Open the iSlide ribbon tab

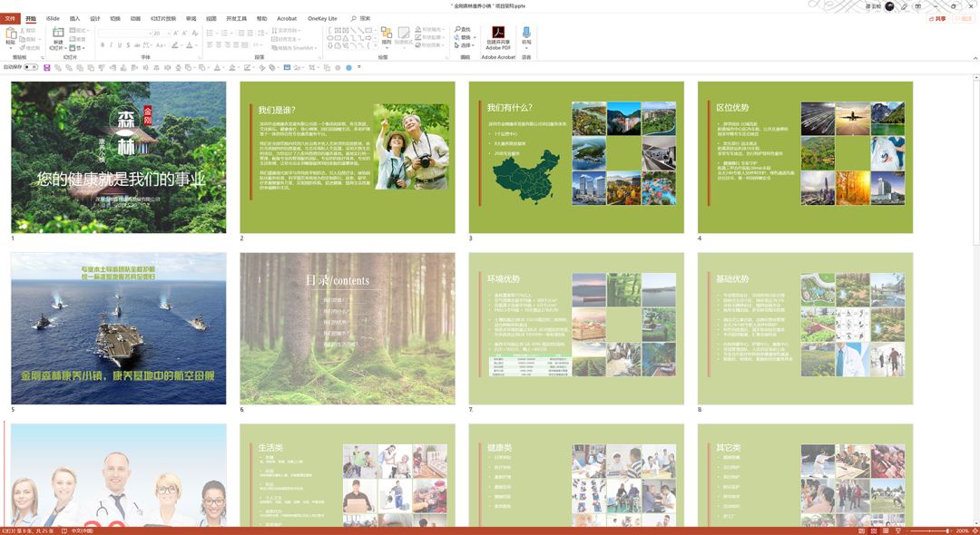tap(54, 19)
